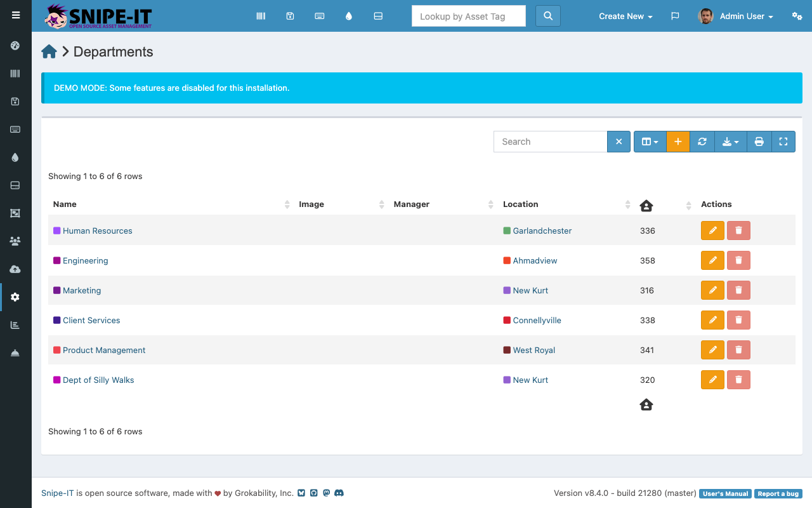
Task: Open Settings via the sidebar gear icon
Action: coord(15,297)
